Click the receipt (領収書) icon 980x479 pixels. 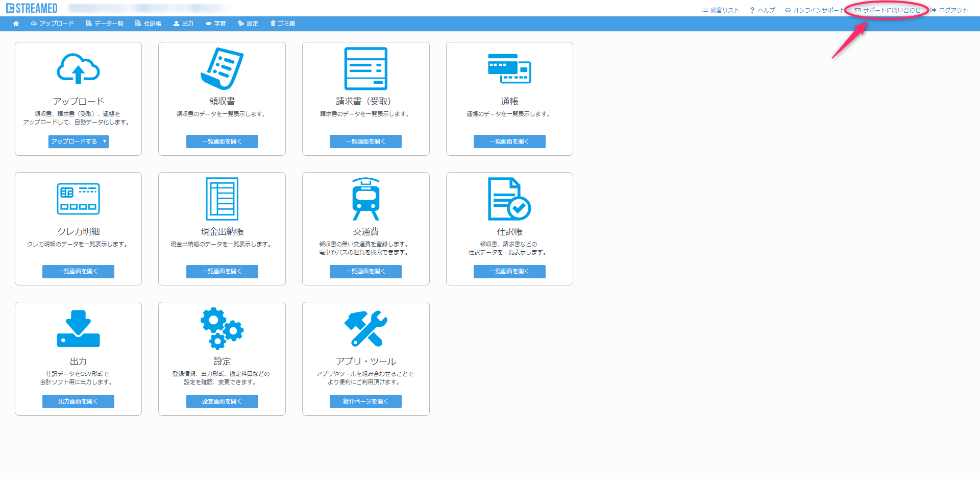[x=222, y=69]
